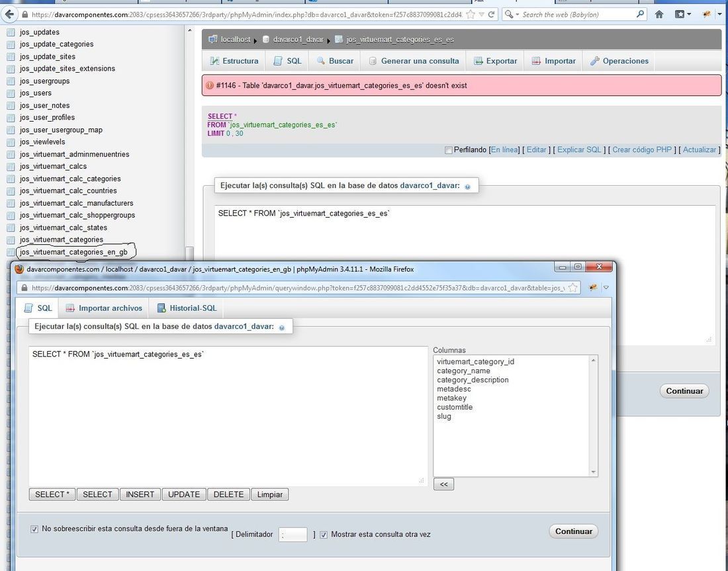Select category_name in Columnas list
The height and width of the screenshot is (571, 728).
[x=463, y=371]
